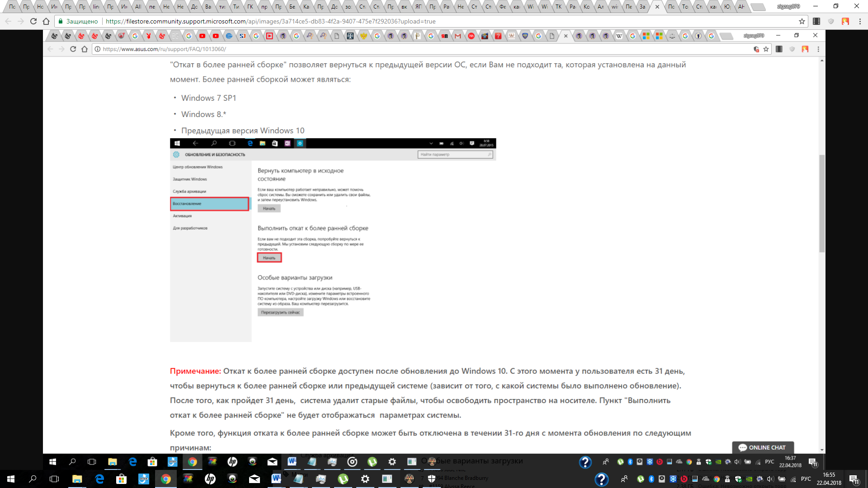Image resolution: width=868 pixels, height=488 pixels.
Task: Open Action Center notifications on bottom taskbar
Action: [854, 479]
